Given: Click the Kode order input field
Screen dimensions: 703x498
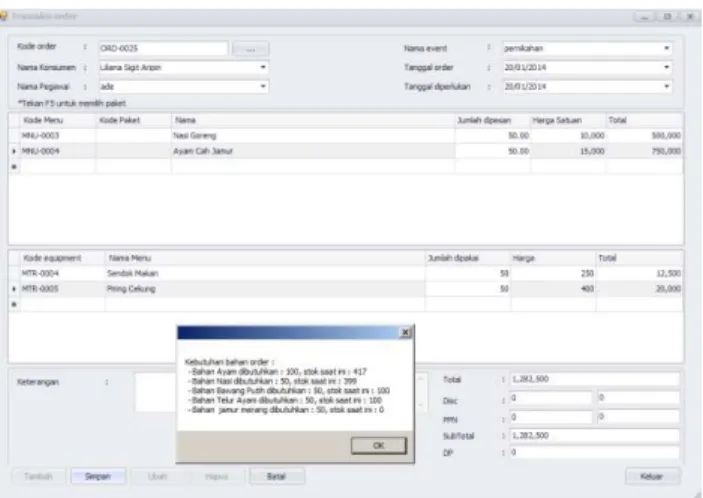Looking at the screenshot, I should click(163, 48).
